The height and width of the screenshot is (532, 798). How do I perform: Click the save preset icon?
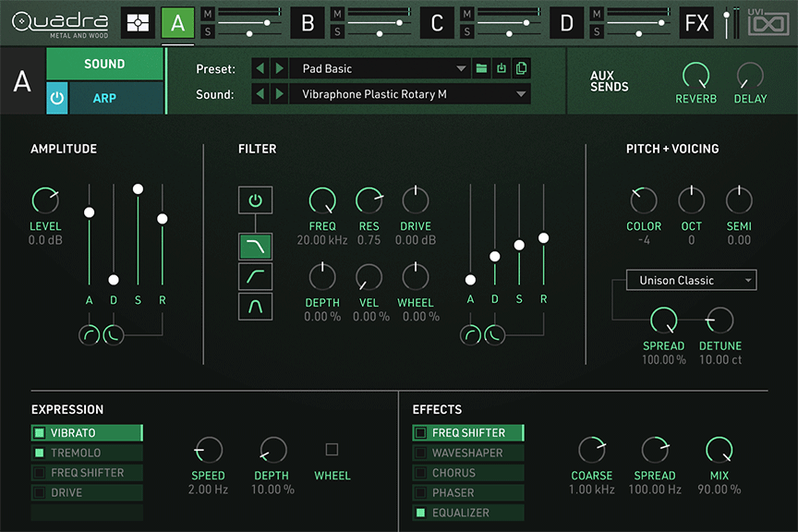pyautogui.click(x=502, y=68)
